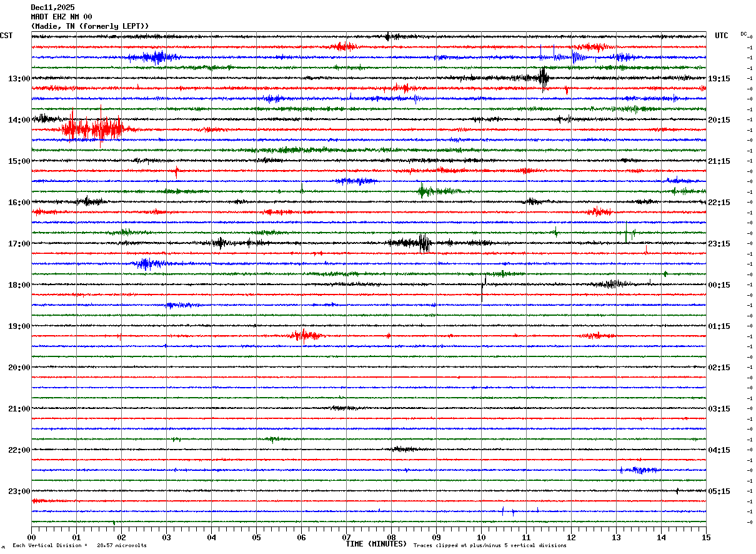Click the 'CST' timezone label
The image size is (756, 554).
(6, 36)
